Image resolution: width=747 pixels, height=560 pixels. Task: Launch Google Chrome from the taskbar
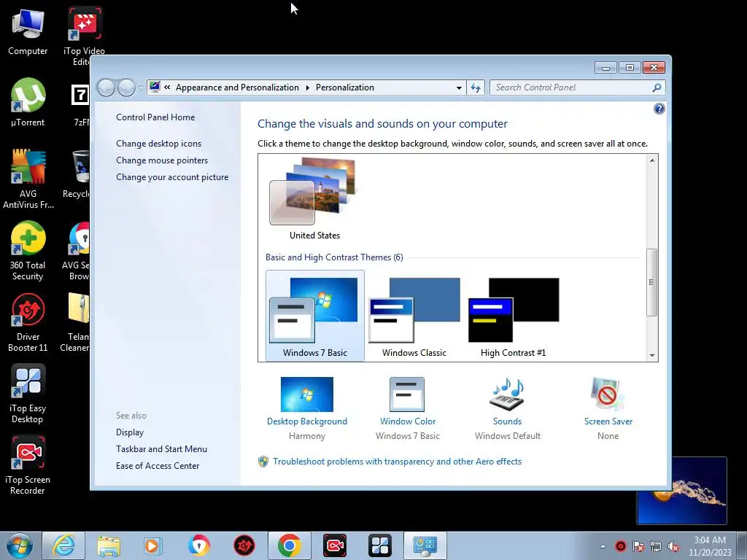click(289, 545)
